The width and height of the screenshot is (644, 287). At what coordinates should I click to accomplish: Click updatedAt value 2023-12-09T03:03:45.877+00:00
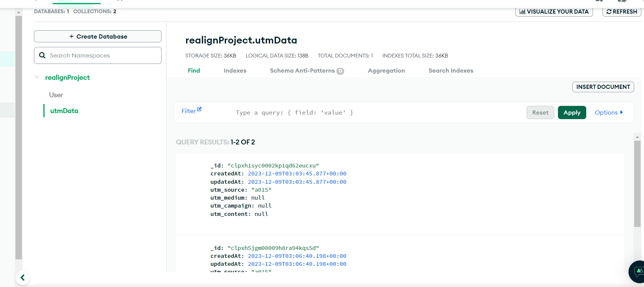tap(297, 182)
